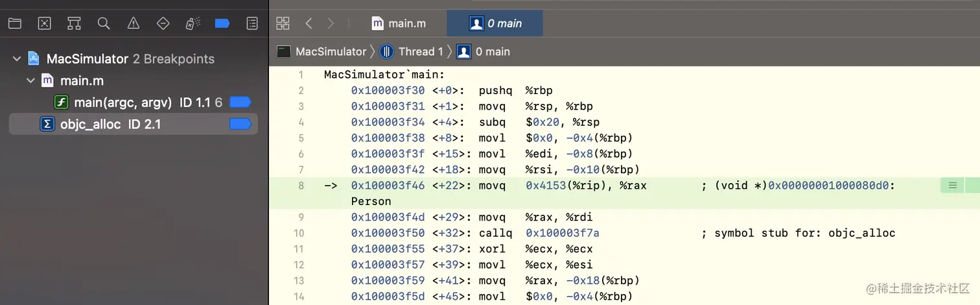Click the subq $0x20, %rsp instruction
This screenshot has width=980, height=305.
coord(539,122)
